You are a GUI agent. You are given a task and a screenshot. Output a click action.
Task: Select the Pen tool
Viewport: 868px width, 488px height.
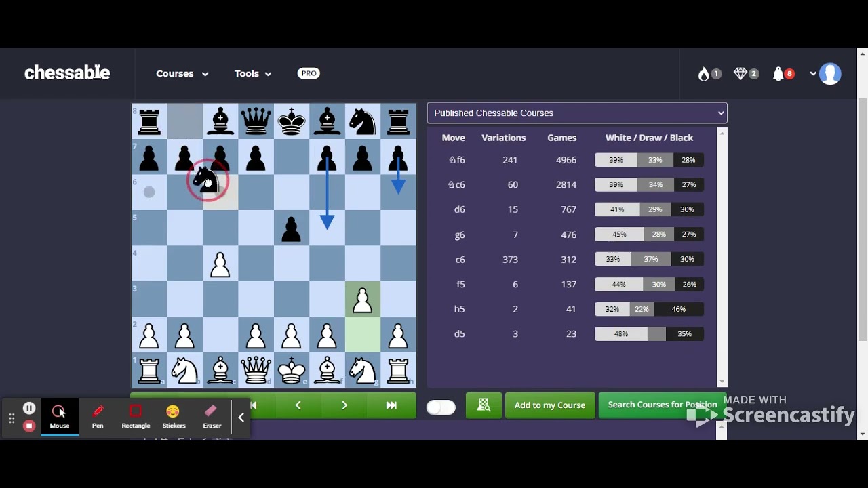tap(98, 416)
